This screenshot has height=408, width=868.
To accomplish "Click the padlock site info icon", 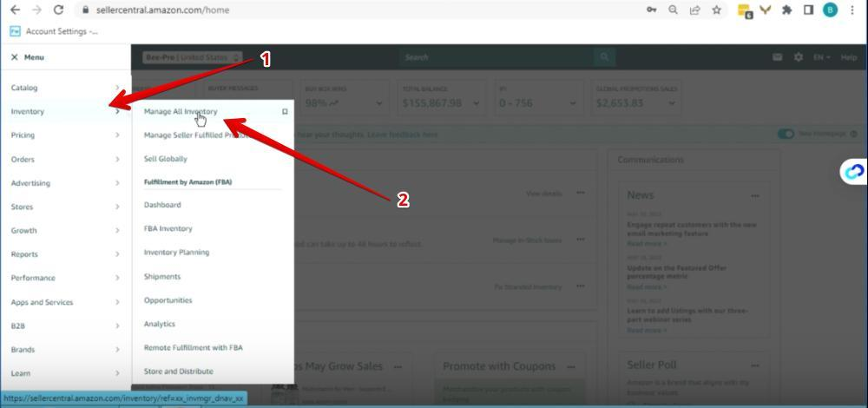I will pos(85,10).
